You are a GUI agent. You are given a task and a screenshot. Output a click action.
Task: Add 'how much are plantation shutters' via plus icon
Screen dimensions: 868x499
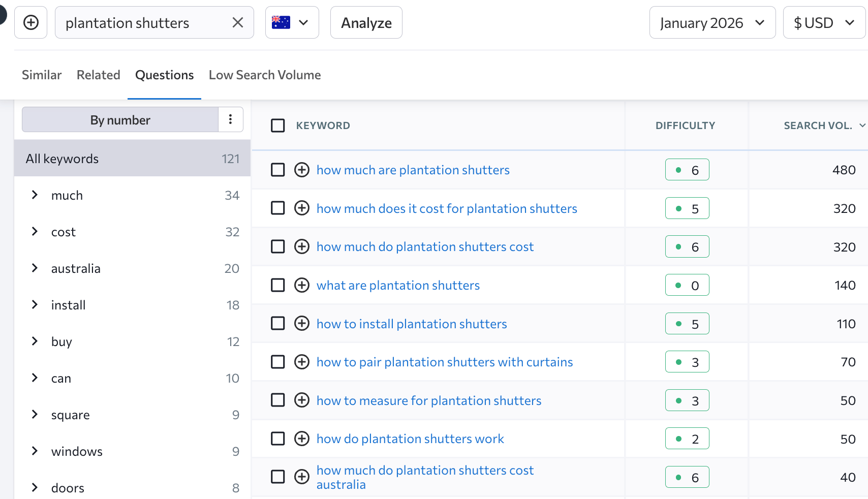click(302, 170)
